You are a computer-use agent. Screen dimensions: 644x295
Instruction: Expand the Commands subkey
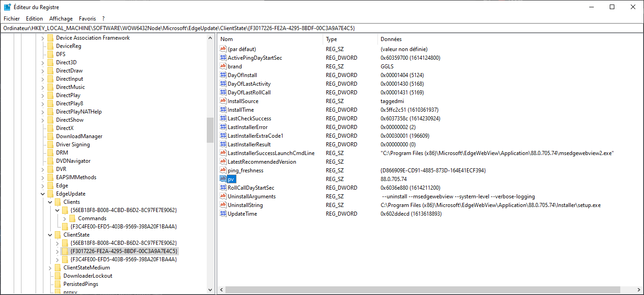pyautogui.click(x=65, y=218)
